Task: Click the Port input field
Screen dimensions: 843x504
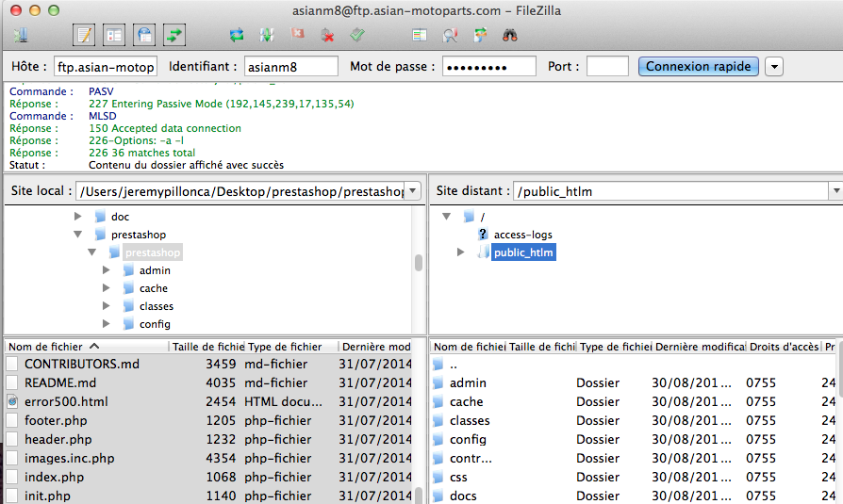Action: pyautogui.click(x=607, y=67)
